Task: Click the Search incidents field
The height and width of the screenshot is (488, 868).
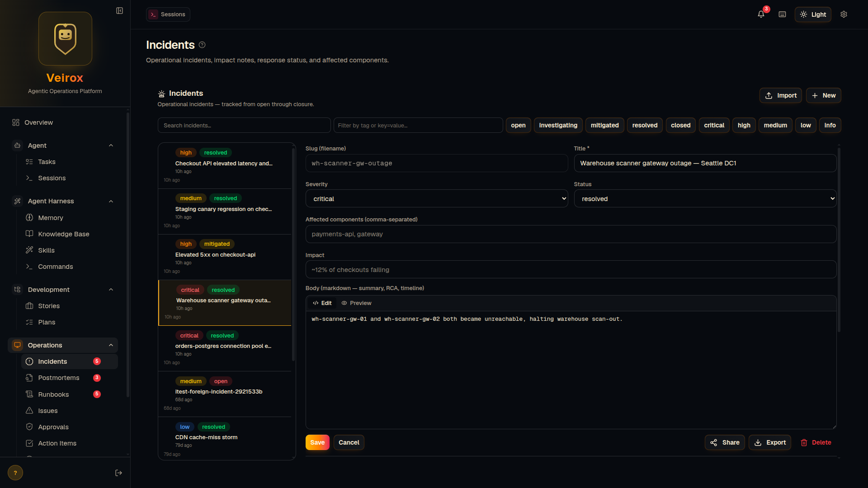Action: 244,125
